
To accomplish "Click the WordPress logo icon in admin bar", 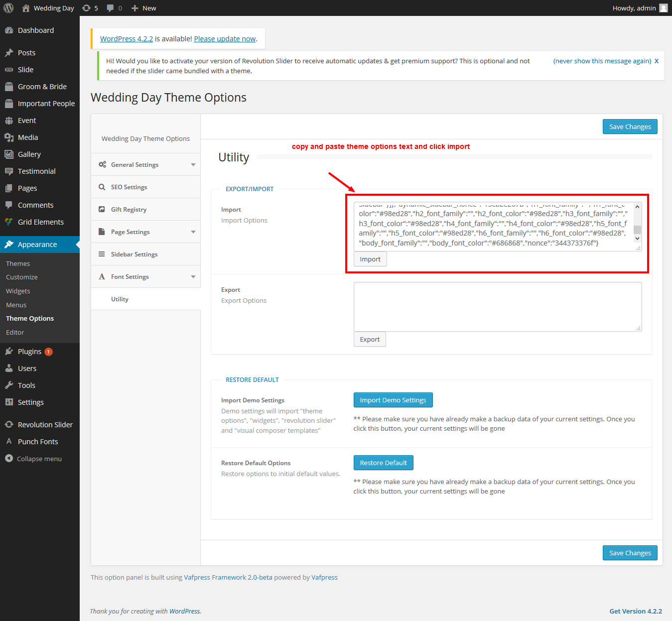I will [x=8, y=8].
